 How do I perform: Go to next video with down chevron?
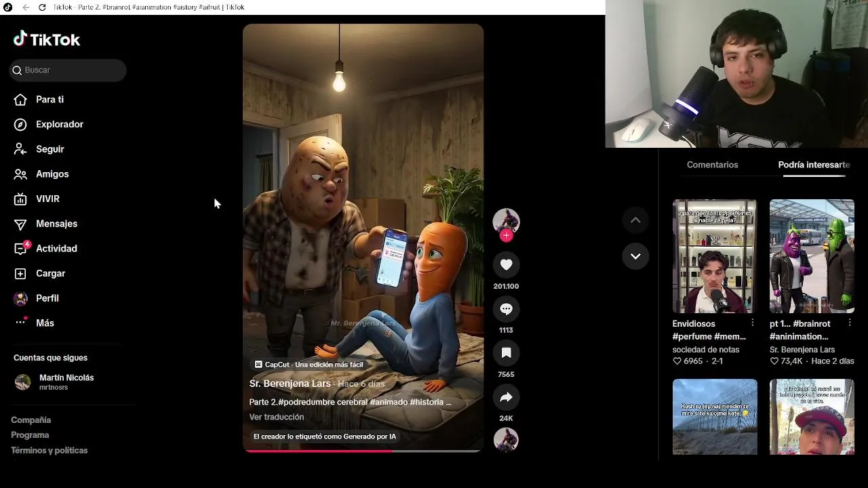coord(635,256)
